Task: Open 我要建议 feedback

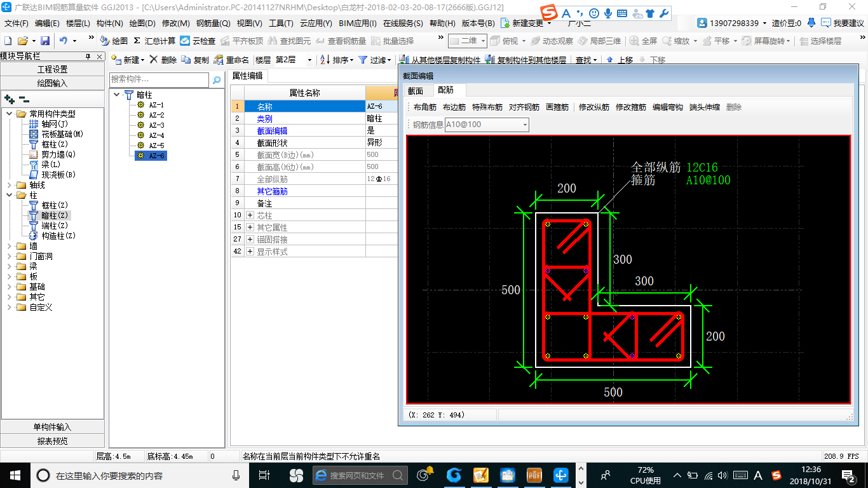Action: click(x=842, y=23)
